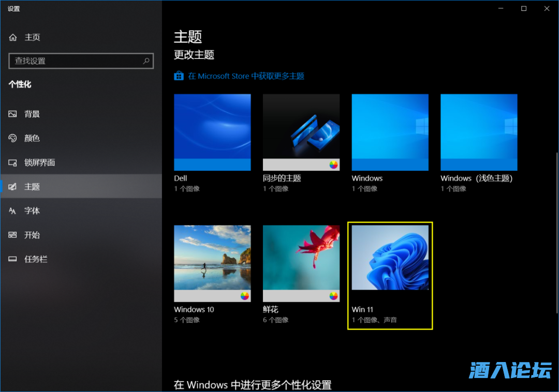Click the Dell theme name label

181,178
